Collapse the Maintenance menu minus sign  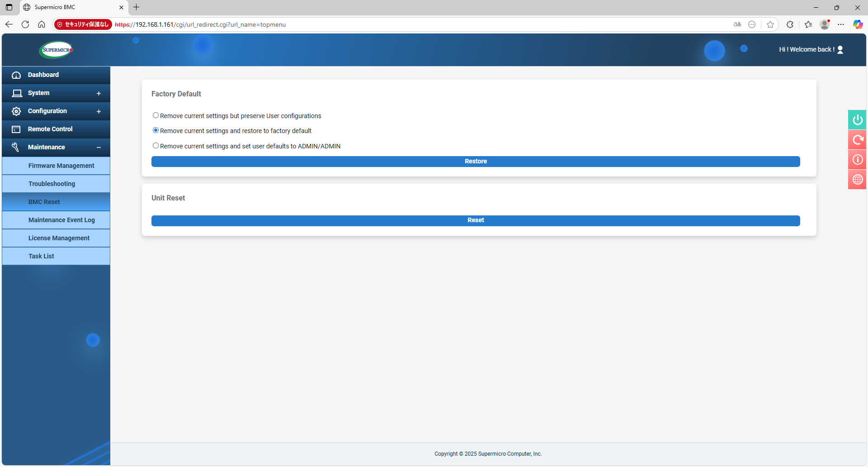[x=99, y=148]
